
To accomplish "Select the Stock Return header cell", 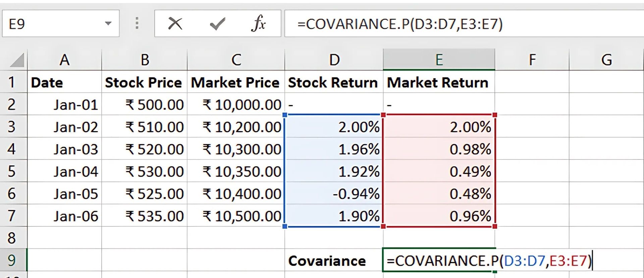I will coord(334,82).
